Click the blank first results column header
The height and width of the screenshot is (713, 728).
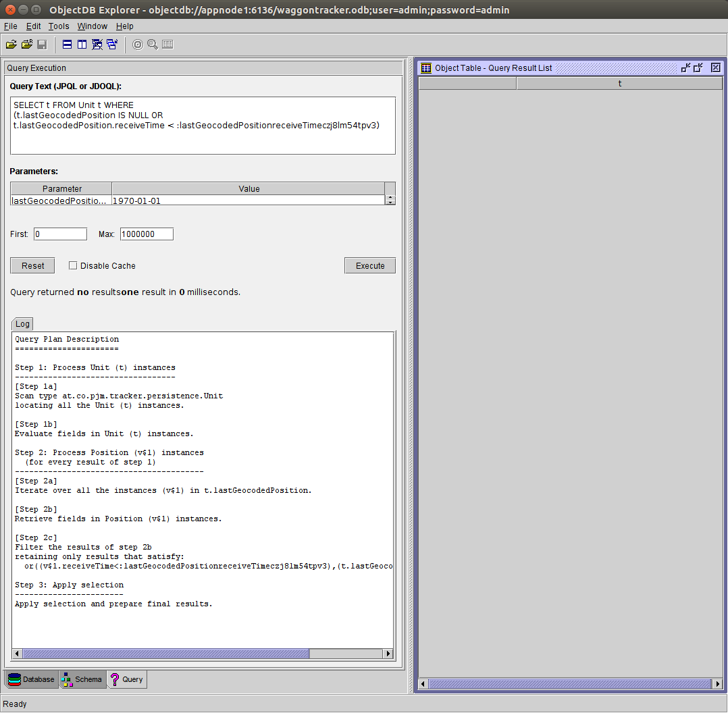pos(467,84)
